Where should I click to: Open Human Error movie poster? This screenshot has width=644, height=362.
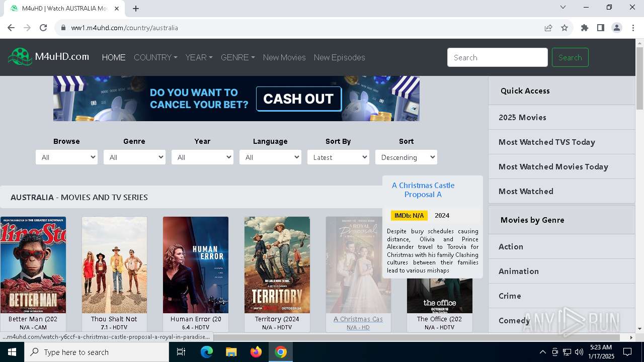point(196,265)
